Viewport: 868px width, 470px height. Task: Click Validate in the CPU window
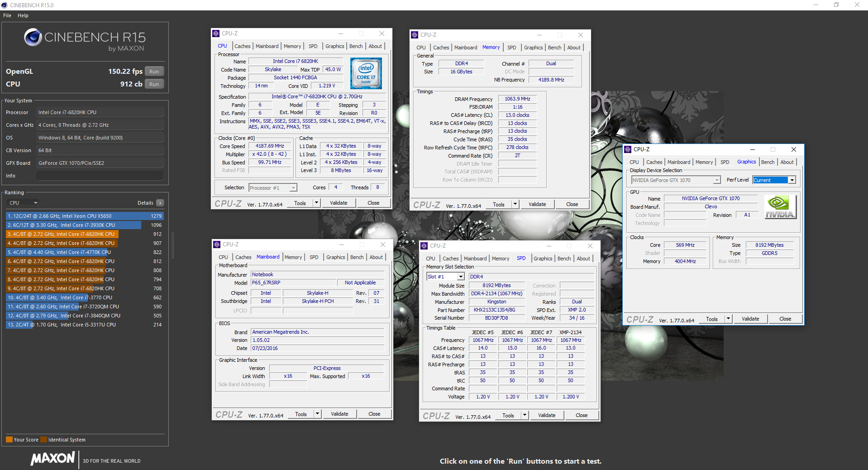pyautogui.click(x=339, y=203)
